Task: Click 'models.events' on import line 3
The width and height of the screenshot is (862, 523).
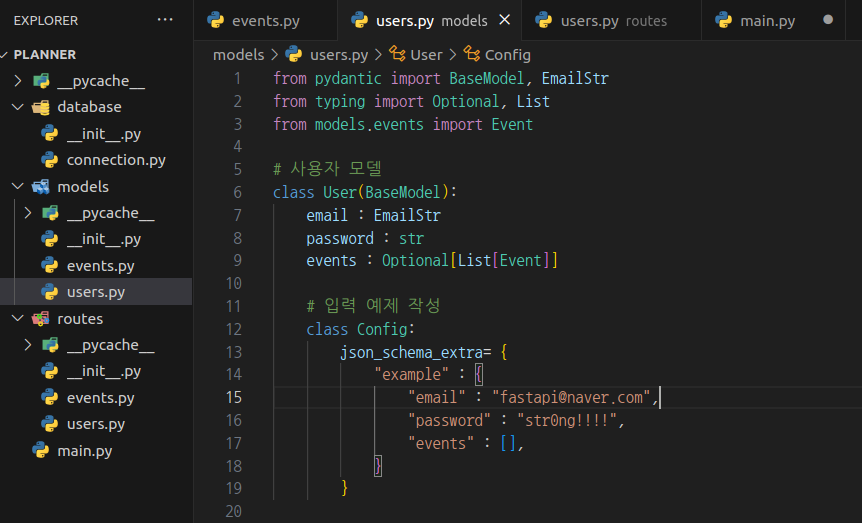Action: tap(369, 124)
